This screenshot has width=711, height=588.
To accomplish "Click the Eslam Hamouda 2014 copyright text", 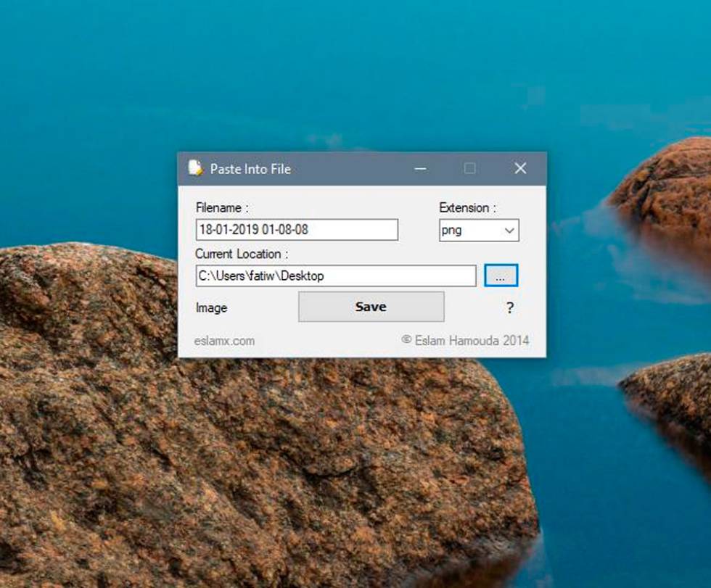I will pos(465,340).
